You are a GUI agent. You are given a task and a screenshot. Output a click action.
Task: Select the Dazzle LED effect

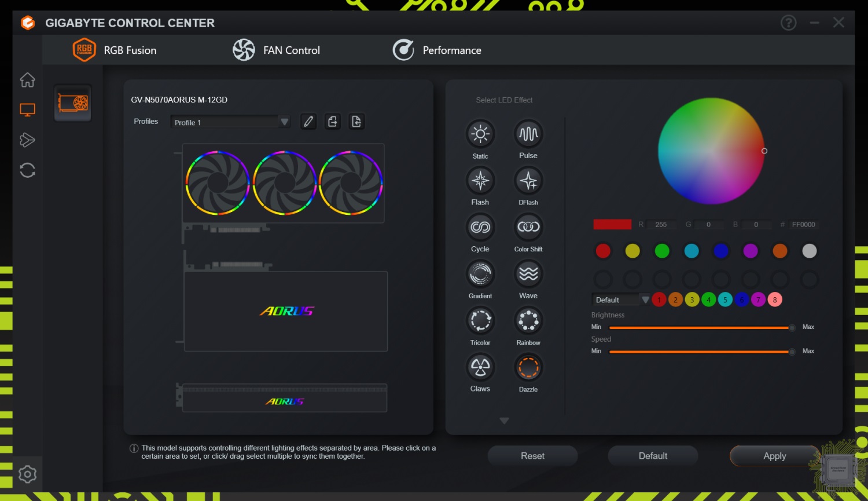tap(528, 367)
